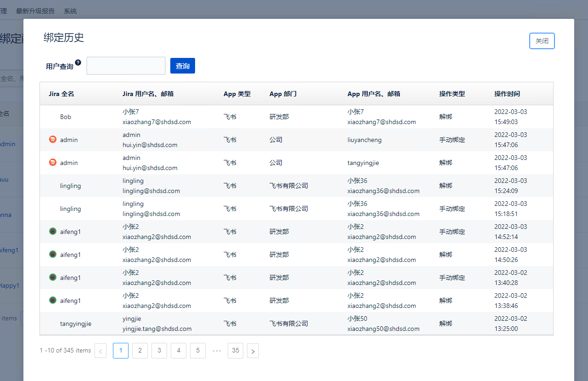Click the help icon beside 用户查询
588x381 pixels.
[x=78, y=63]
